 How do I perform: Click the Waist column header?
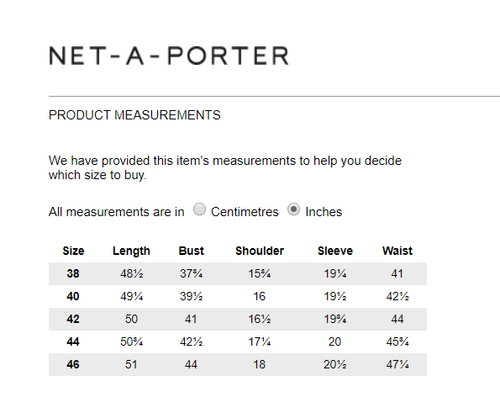click(397, 251)
